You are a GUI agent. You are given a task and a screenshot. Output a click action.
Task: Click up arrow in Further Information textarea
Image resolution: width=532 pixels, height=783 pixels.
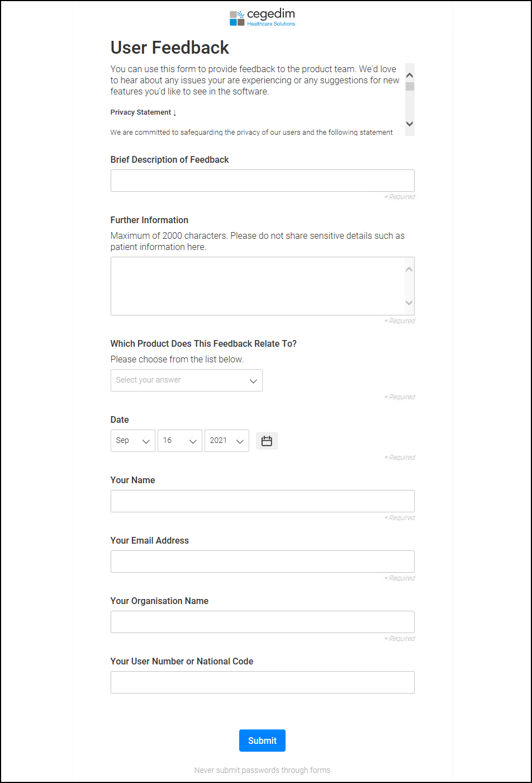click(x=409, y=270)
